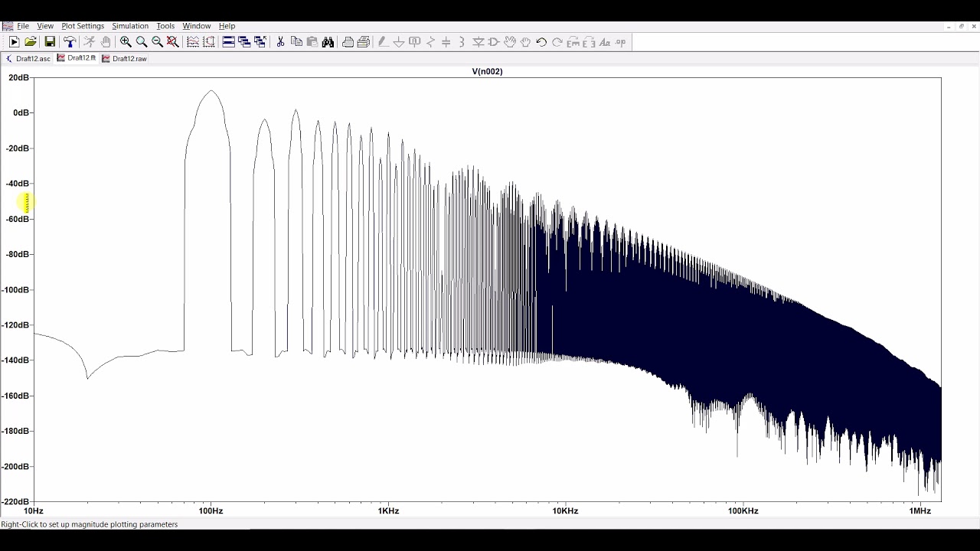Select the Diode component tool
980x551 pixels.
478,42
